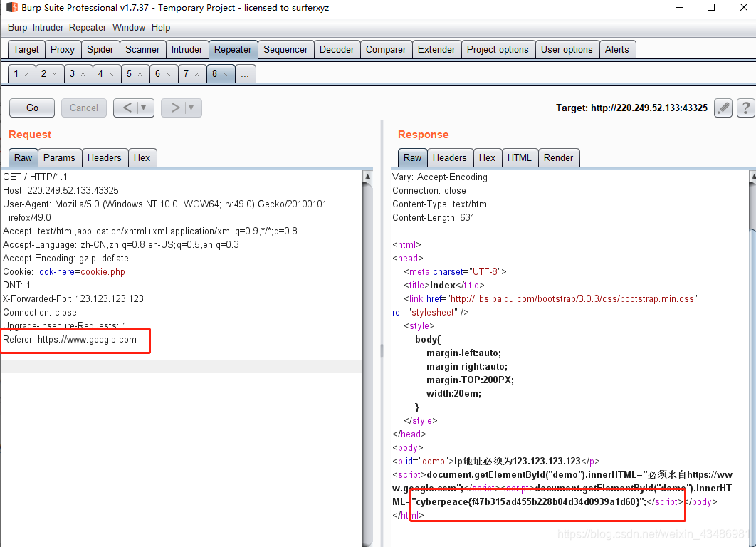Screen dimensions: 756x547
Task: Switch to the Spider tab
Action: (100, 50)
